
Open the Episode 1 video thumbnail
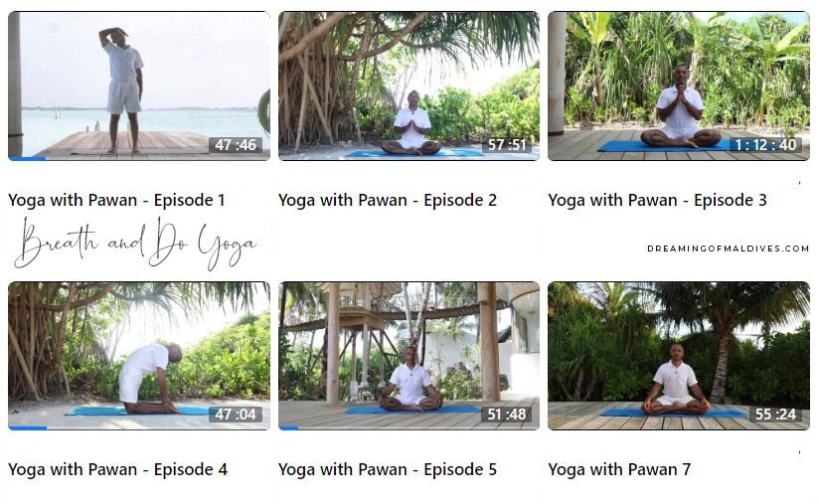pyautogui.click(x=139, y=85)
